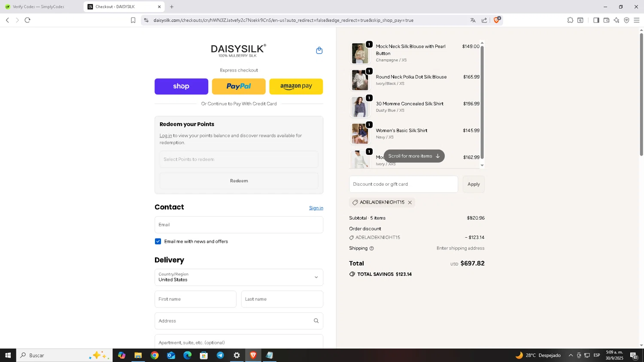Focus the Email input field

pos(239,225)
